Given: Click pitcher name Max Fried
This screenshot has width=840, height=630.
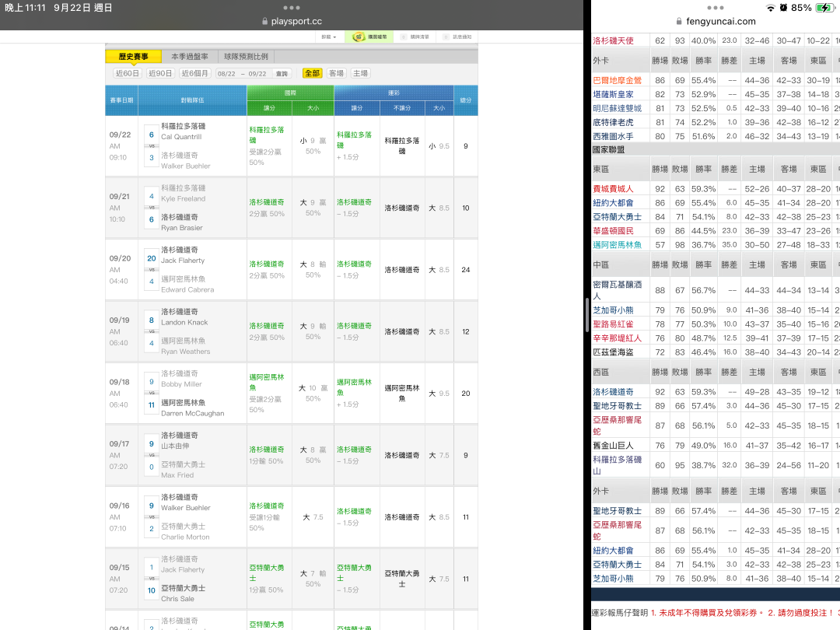Looking at the screenshot, I should click(x=177, y=475).
